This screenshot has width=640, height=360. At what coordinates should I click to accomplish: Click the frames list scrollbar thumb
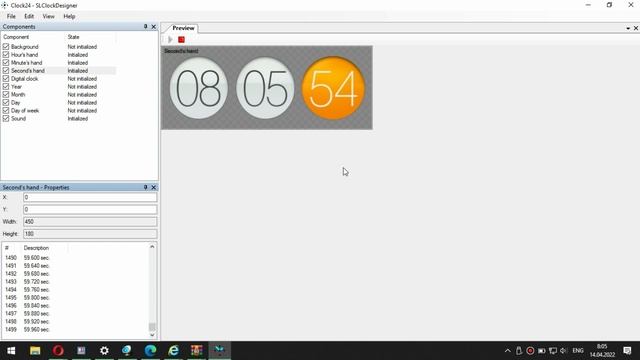coord(152,327)
